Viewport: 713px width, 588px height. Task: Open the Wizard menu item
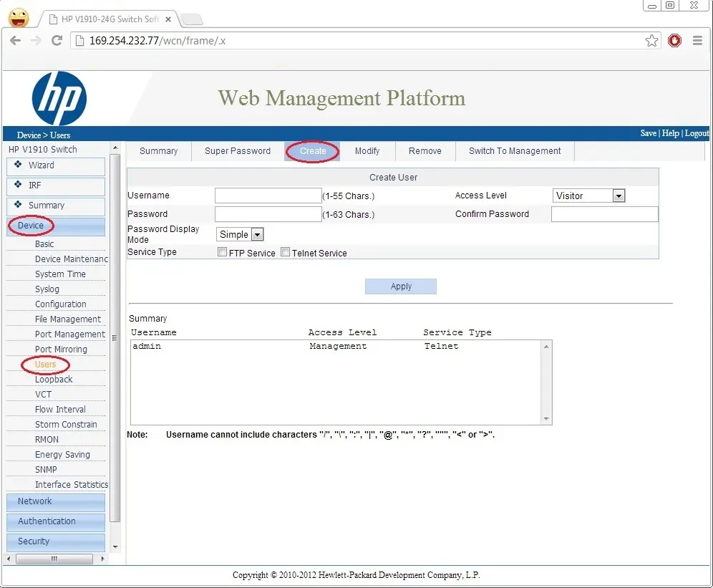tap(55, 165)
